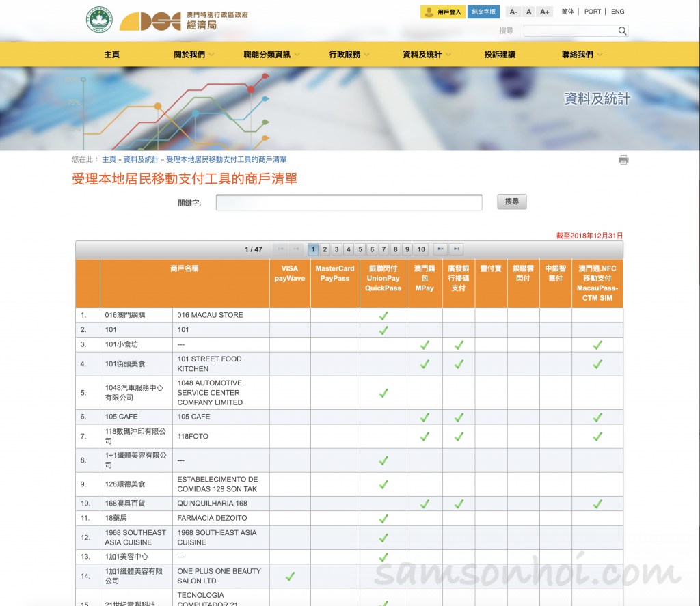Go to page 6 in the pager
The image size is (700, 606).
[372, 249]
